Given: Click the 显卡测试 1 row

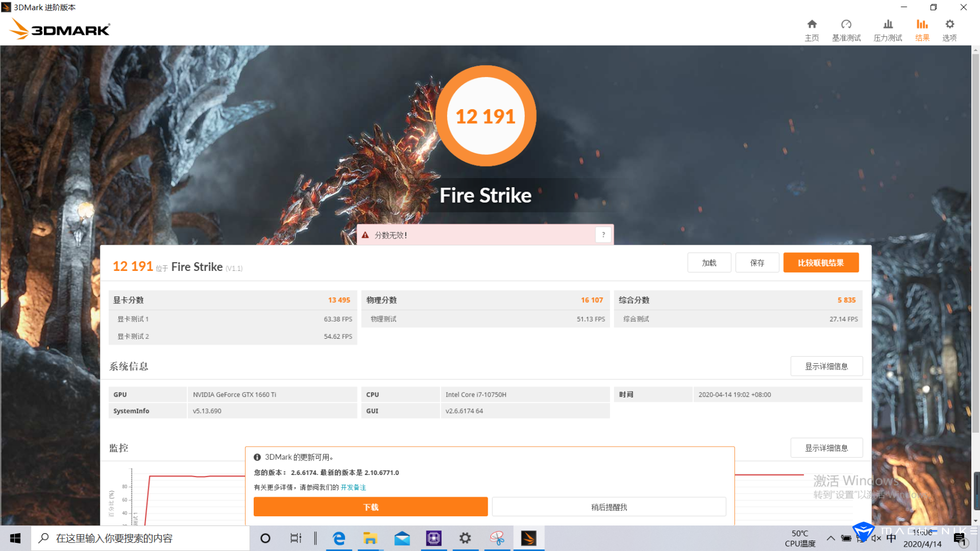Looking at the screenshot, I should point(233,319).
